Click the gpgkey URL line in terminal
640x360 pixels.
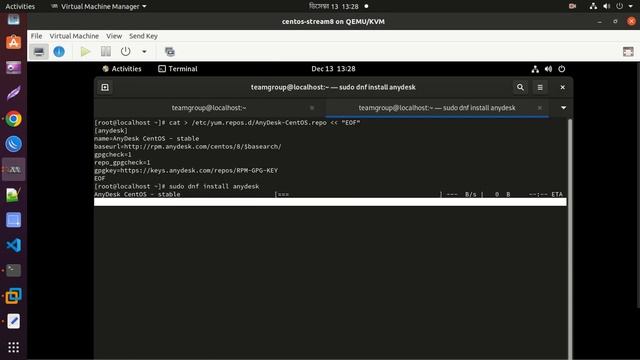pos(186,170)
